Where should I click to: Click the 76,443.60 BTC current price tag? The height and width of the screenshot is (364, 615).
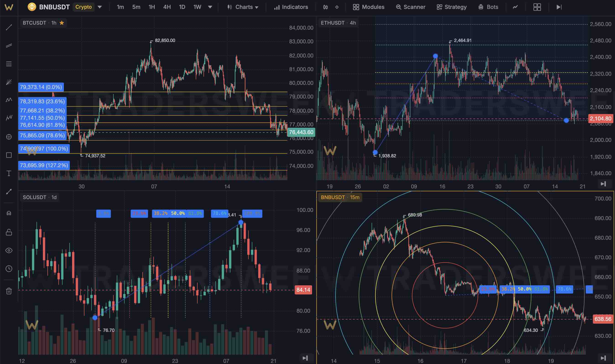[301, 132]
